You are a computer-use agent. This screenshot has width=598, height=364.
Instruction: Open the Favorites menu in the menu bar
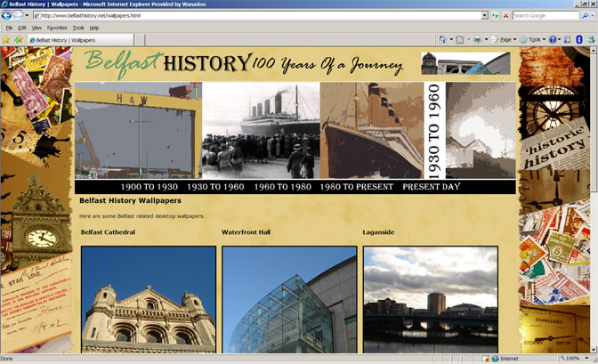[56, 28]
